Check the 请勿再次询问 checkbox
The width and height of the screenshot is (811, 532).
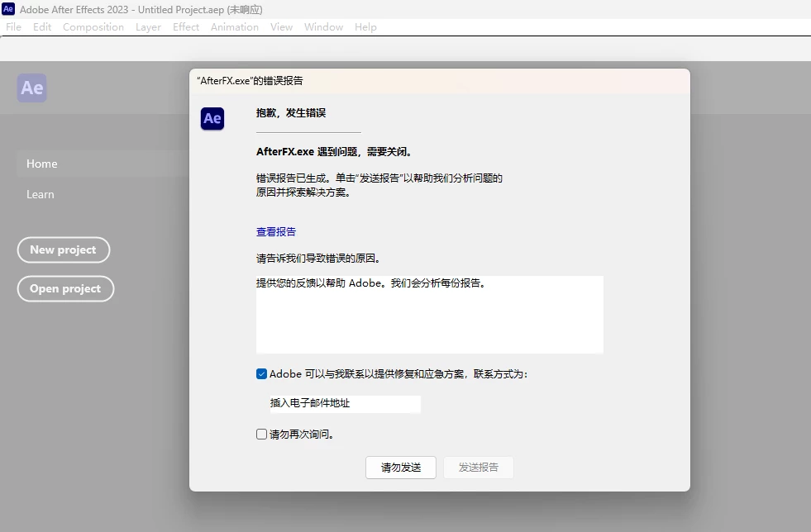click(262, 435)
